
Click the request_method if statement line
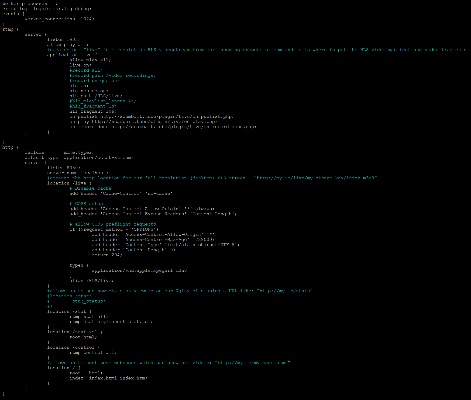point(114,229)
